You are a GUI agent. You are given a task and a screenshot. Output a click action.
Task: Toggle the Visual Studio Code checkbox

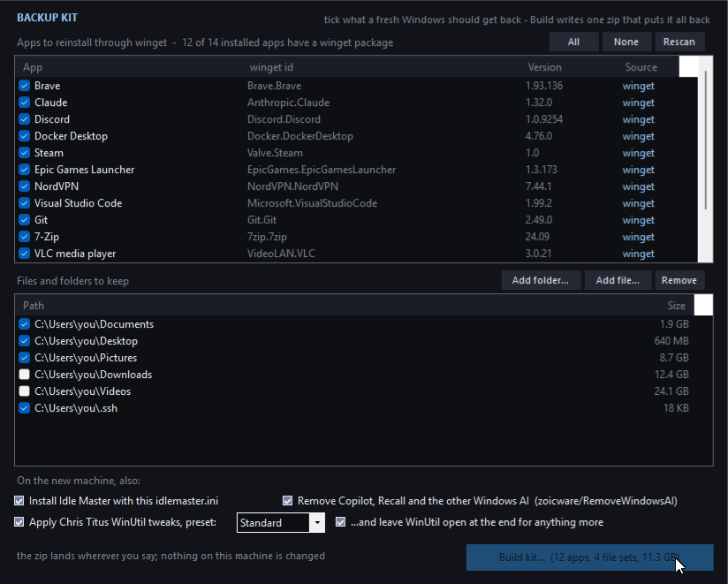pyautogui.click(x=24, y=203)
